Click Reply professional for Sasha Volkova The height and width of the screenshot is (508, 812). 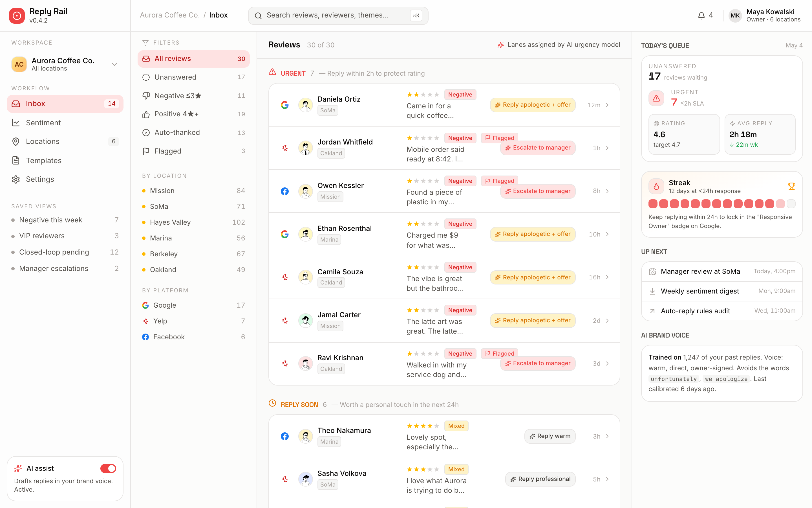point(540,479)
